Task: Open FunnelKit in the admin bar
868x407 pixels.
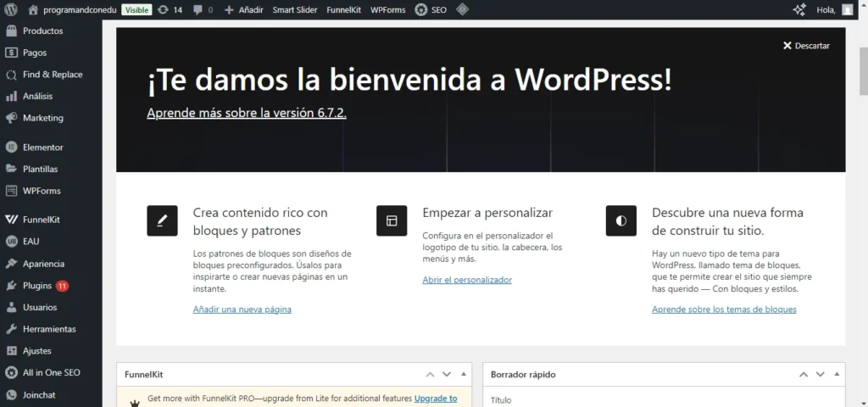Action: tap(344, 9)
